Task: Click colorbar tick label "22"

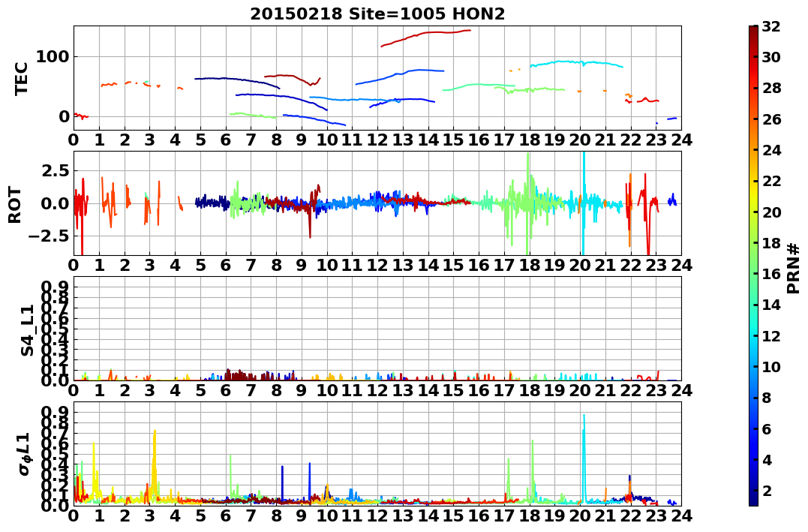Action: pos(771,181)
